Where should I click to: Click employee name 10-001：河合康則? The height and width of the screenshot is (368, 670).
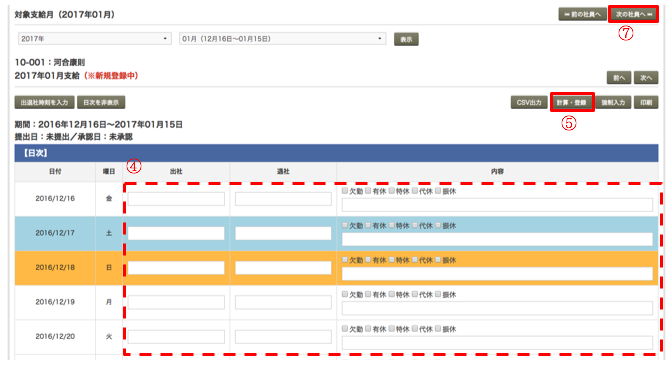pos(50,62)
